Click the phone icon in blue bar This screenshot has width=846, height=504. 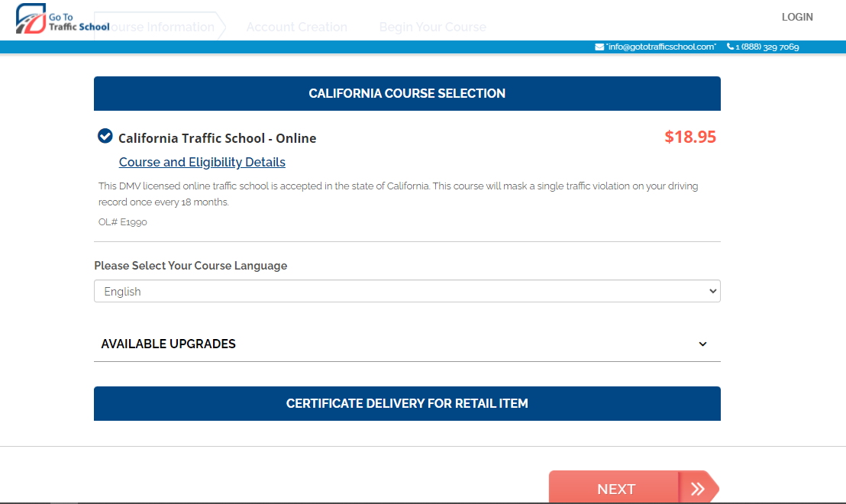coord(730,47)
